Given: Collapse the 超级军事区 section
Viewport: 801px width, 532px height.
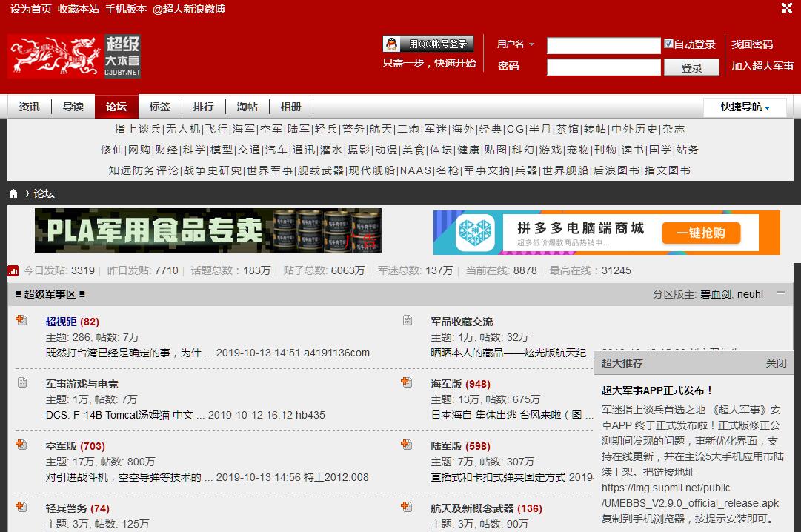Looking at the screenshot, I should [x=780, y=293].
